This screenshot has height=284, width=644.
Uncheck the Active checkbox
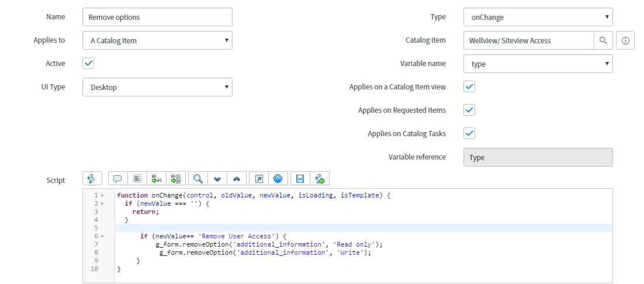88,63
